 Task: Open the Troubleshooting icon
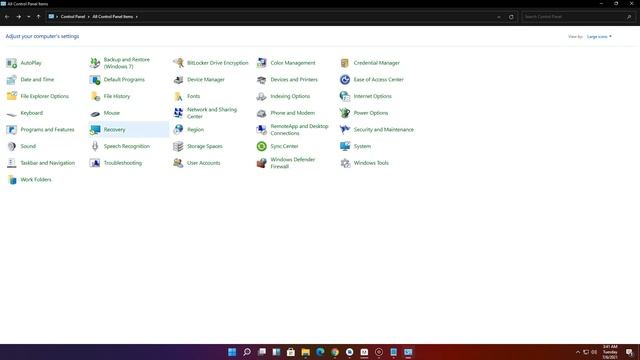[95, 163]
